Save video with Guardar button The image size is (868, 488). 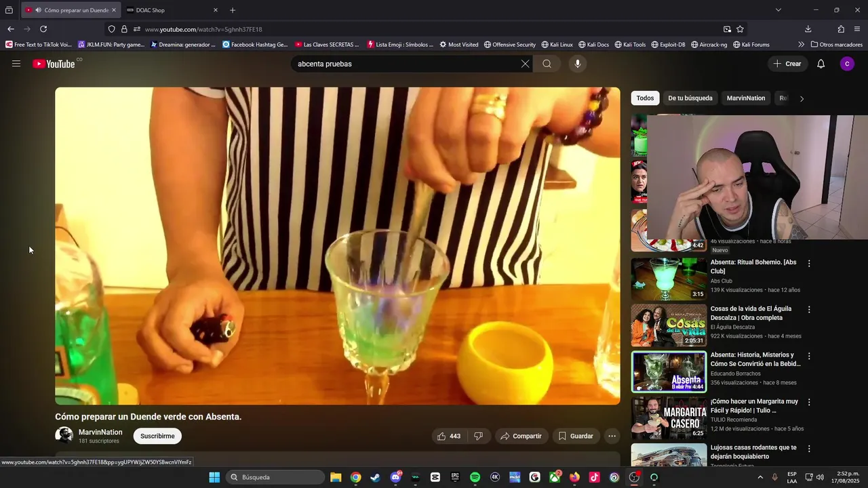[576, 436]
